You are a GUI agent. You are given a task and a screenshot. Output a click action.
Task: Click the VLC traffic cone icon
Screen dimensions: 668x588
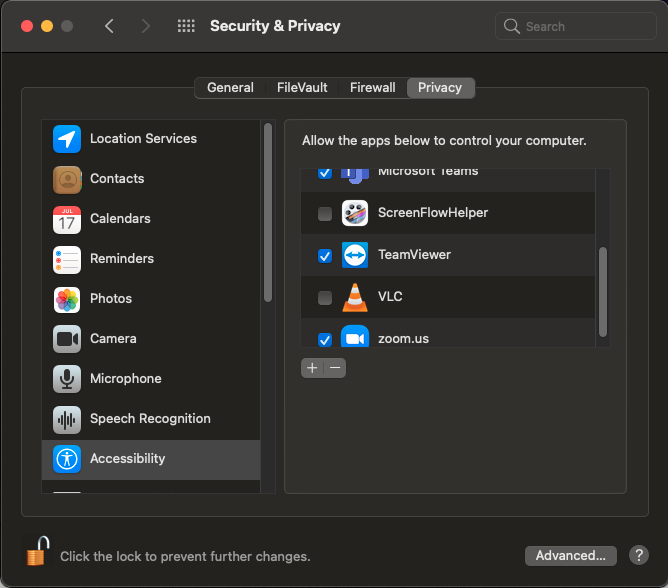[355, 297]
